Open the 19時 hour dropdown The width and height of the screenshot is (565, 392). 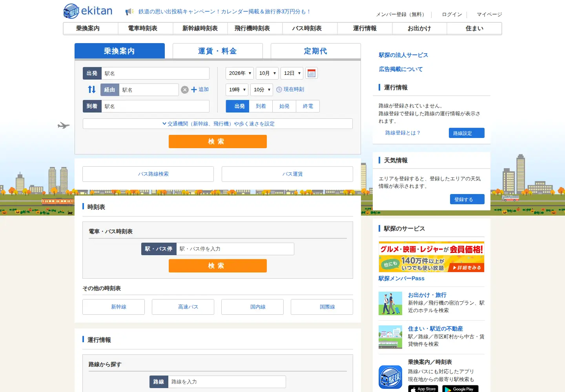(237, 90)
